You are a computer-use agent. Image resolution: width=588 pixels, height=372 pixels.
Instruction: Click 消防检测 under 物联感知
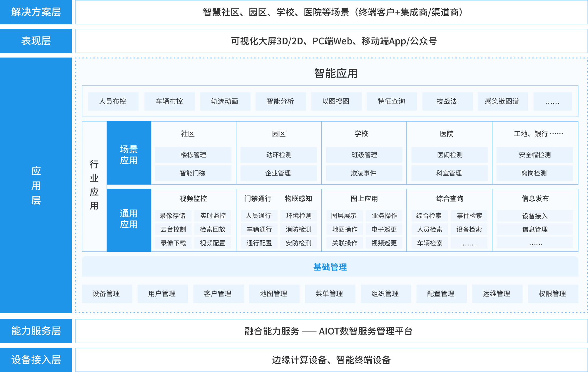click(x=298, y=229)
